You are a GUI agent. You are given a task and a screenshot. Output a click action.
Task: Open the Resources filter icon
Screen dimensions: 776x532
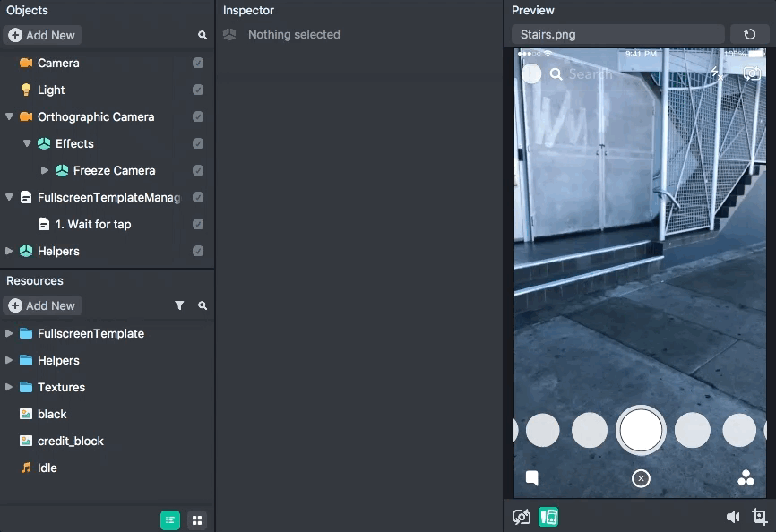(179, 305)
